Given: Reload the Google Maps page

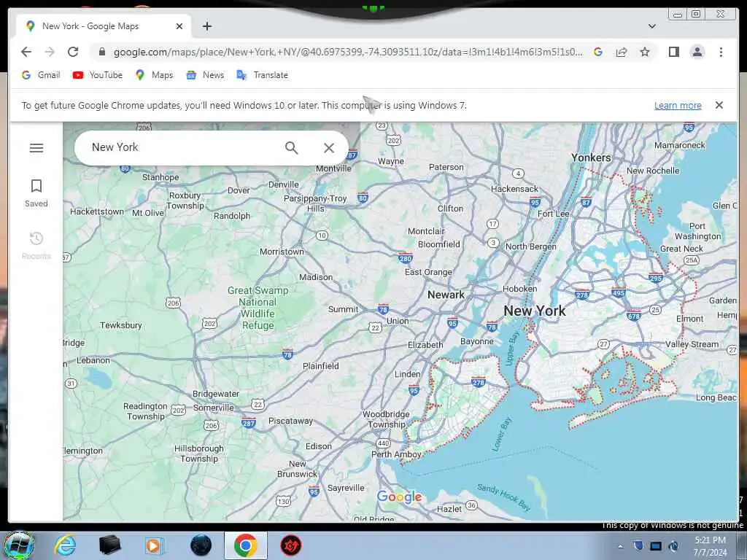Looking at the screenshot, I should (73, 52).
